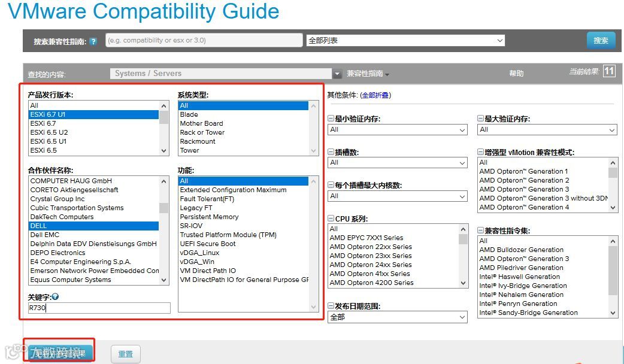Select Persistent Memory feature

pos(243,217)
